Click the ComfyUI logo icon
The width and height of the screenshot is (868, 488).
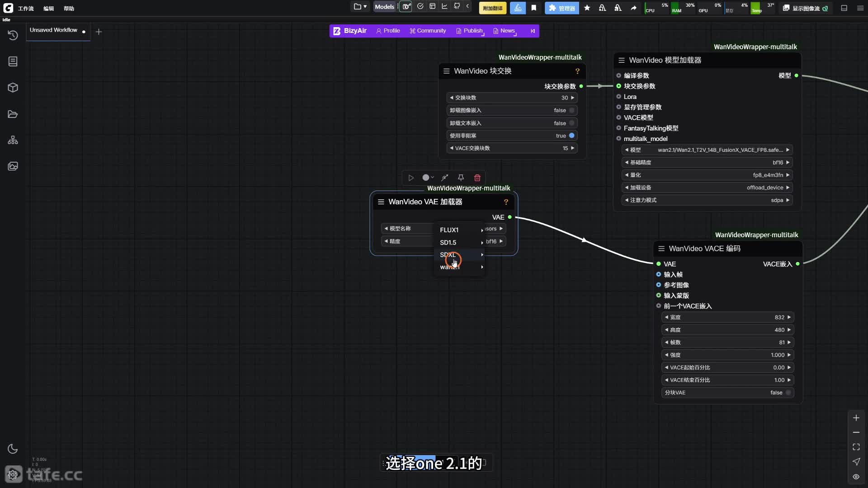8,8
